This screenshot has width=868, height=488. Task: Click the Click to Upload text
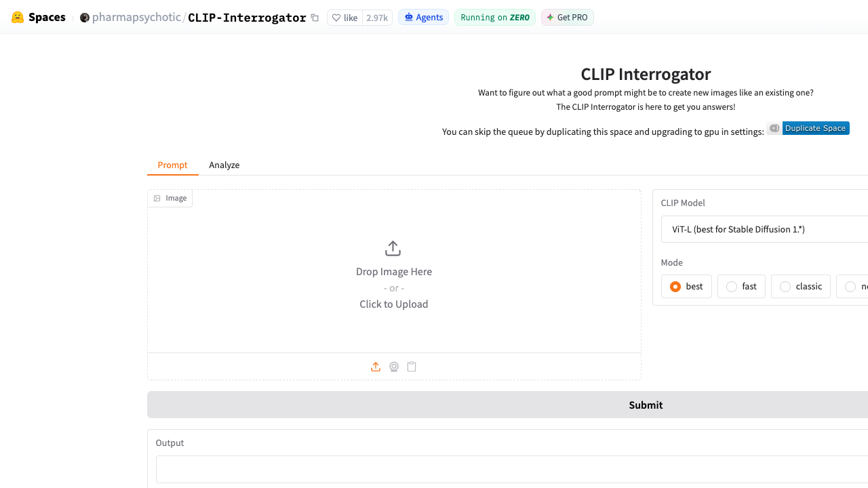[x=394, y=304]
